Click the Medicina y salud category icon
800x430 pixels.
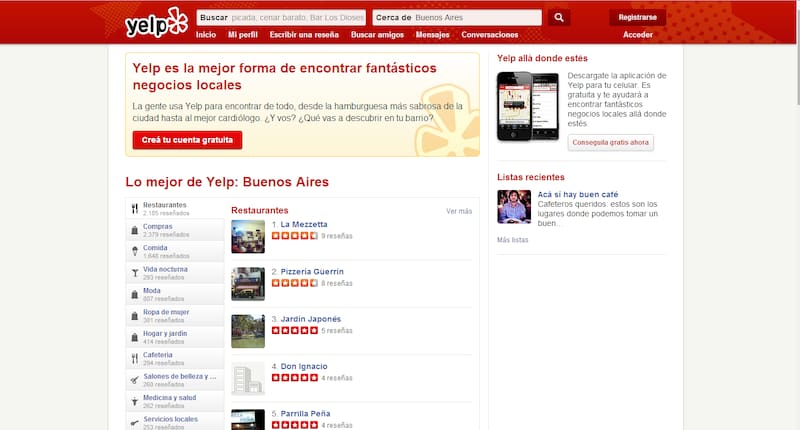pyautogui.click(x=134, y=401)
